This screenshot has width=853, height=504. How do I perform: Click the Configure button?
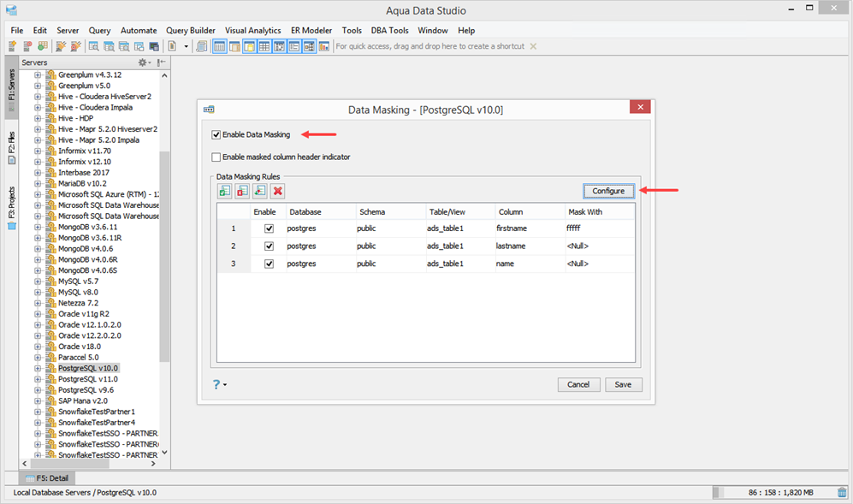click(608, 191)
